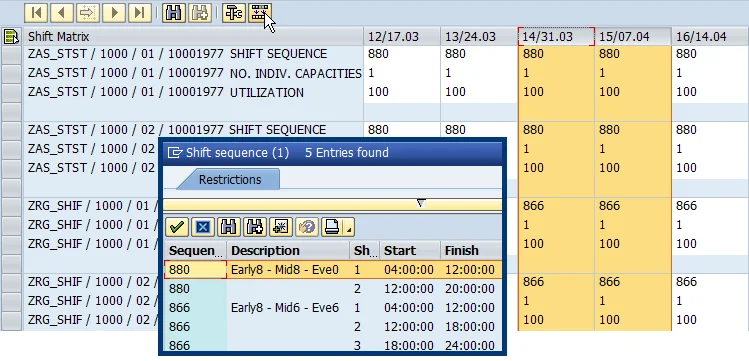Edit utilization 100 under 12/17.03, ZAS_STST 01
This screenshot has height=361, width=749.
[x=402, y=92]
